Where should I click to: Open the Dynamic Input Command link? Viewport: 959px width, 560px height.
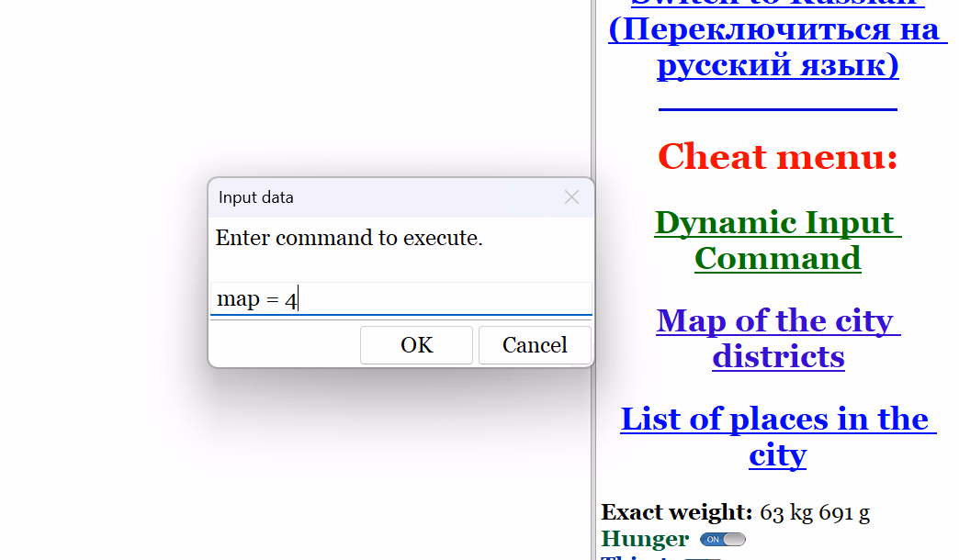(777, 241)
